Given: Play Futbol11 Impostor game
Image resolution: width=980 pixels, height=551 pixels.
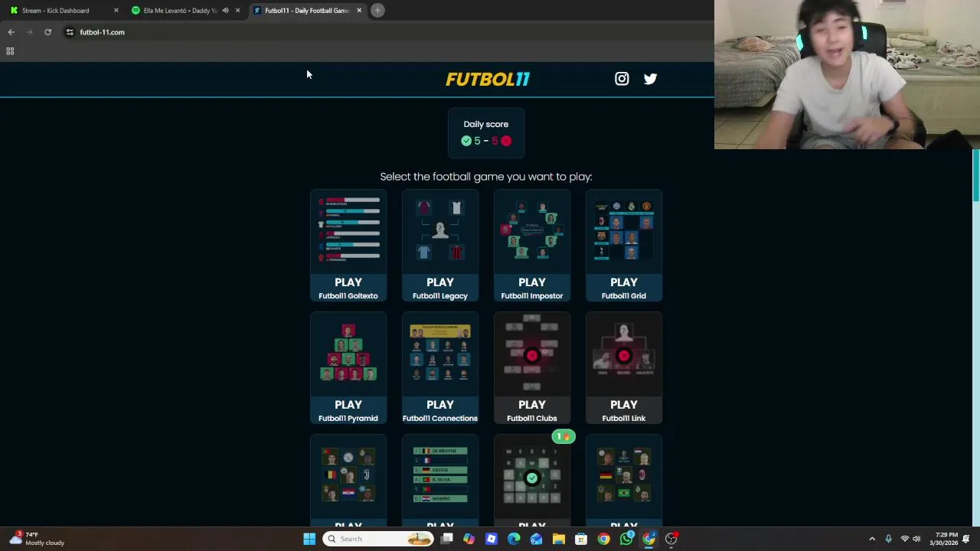Looking at the screenshot, I should 532,288.
